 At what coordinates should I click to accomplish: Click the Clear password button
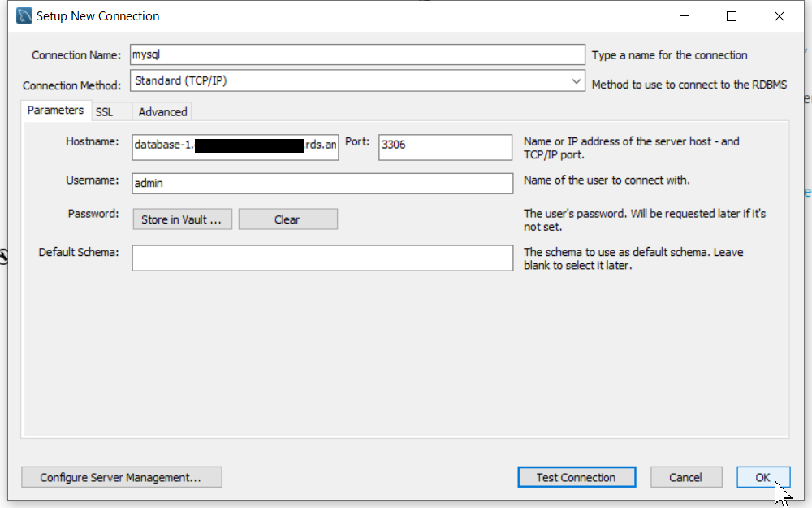(288, 219)
